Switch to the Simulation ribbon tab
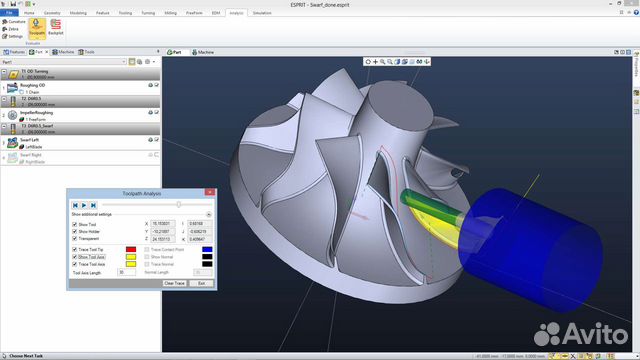This screenshot has width=640, height=360. pos(262,13)
